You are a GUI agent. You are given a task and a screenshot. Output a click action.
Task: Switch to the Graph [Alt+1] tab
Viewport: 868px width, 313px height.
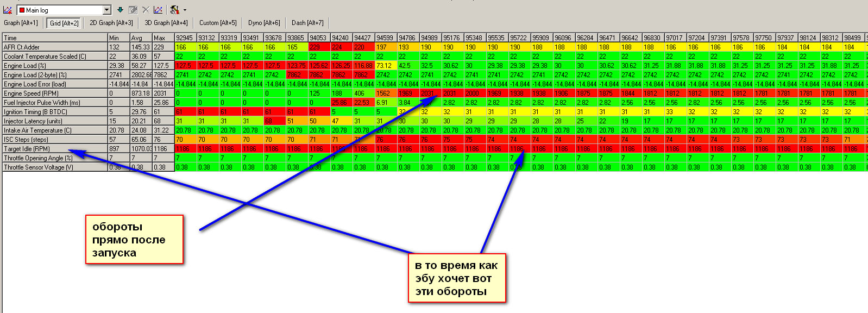21,23
